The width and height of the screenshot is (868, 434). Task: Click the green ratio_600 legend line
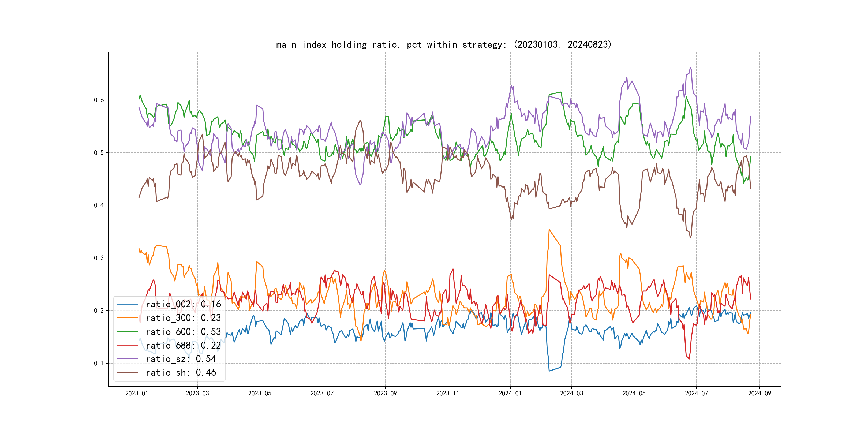point(128,332)
